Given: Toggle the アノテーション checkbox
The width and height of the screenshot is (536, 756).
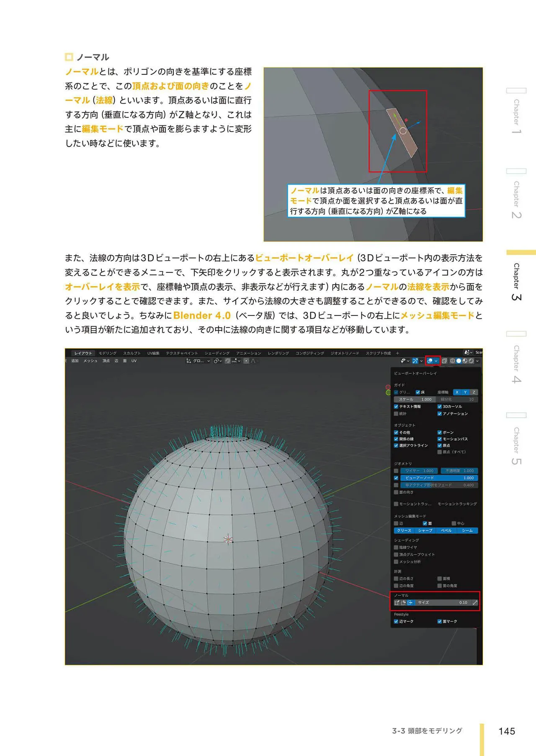Looking at the screenshot, I should coord(440,414).
